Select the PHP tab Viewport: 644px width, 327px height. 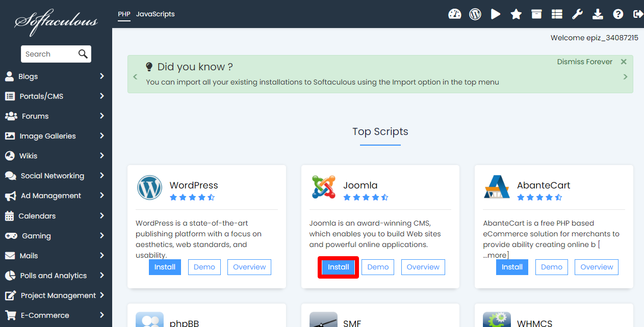(x=124, y=14)
